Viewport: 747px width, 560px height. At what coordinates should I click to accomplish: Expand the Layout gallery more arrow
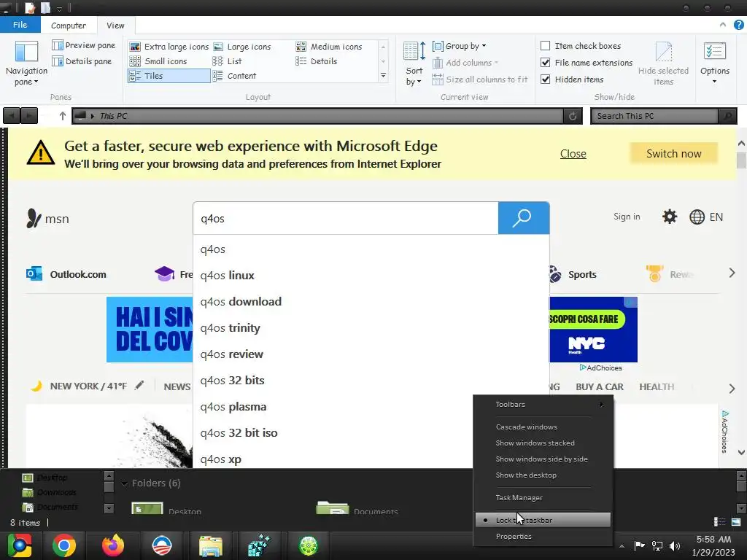tap(383, 76)
